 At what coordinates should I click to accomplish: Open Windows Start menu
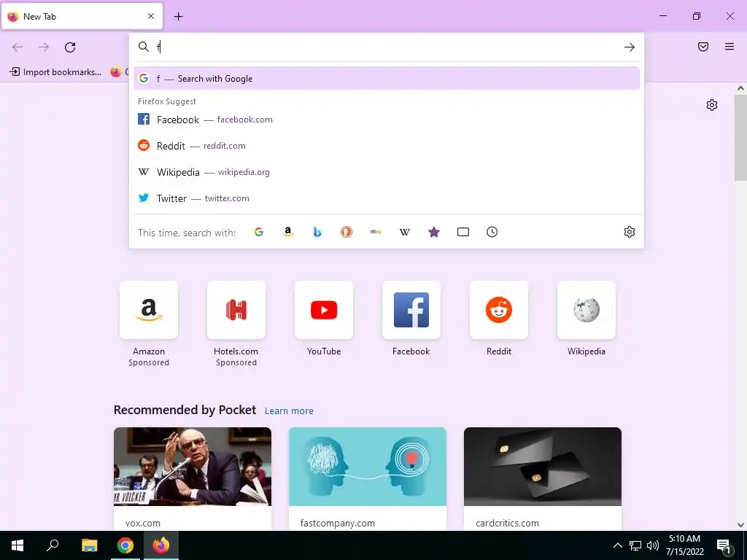tap(18, 545)
